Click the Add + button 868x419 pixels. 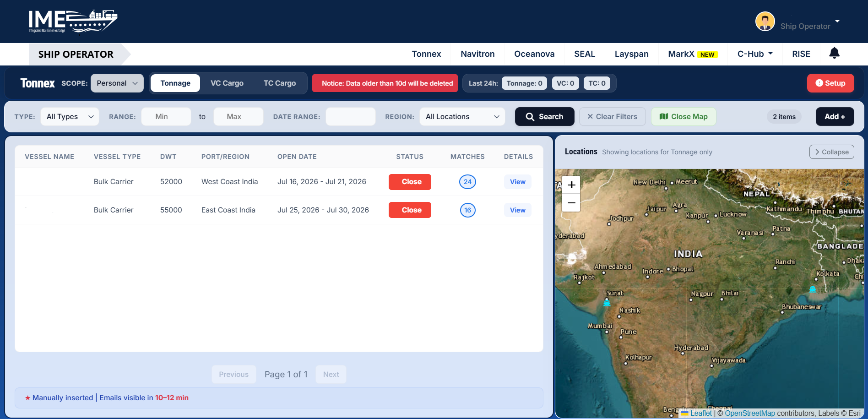click(835, 117)
